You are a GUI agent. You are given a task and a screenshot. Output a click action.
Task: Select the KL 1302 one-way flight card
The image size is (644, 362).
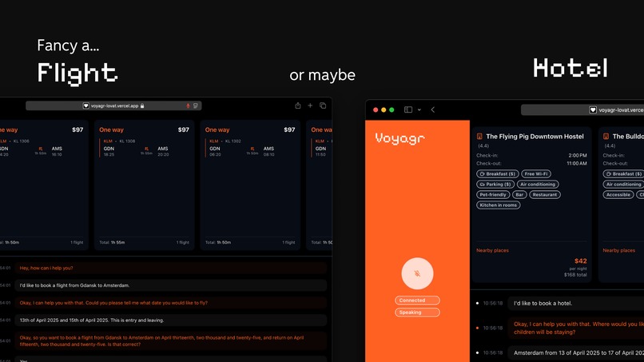(x=250, y=185)
